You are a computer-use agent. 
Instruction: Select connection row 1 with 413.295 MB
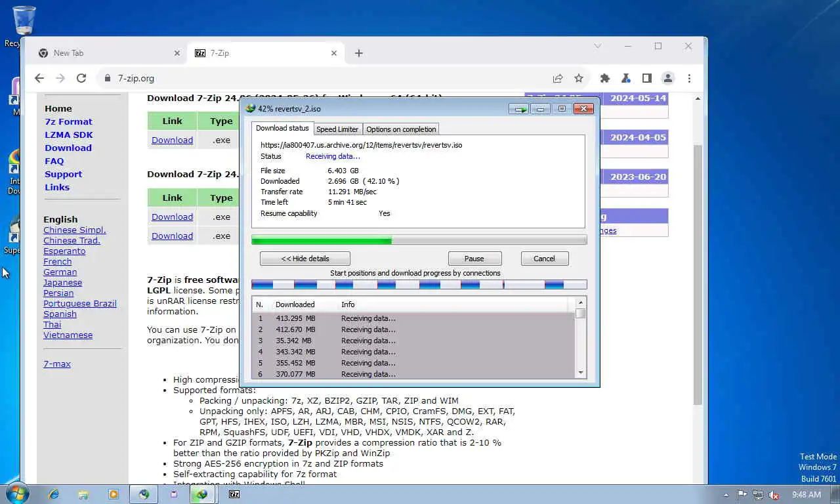click(413, 318)
